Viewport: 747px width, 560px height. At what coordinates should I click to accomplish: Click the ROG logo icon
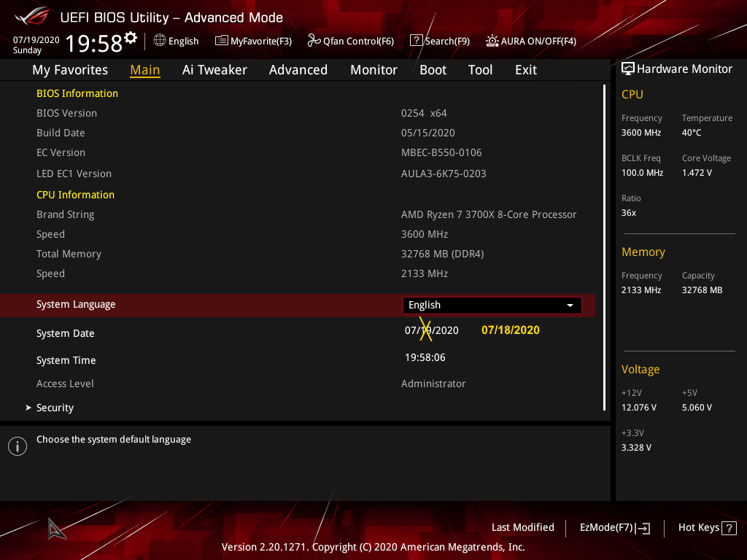tap(32, 16)
